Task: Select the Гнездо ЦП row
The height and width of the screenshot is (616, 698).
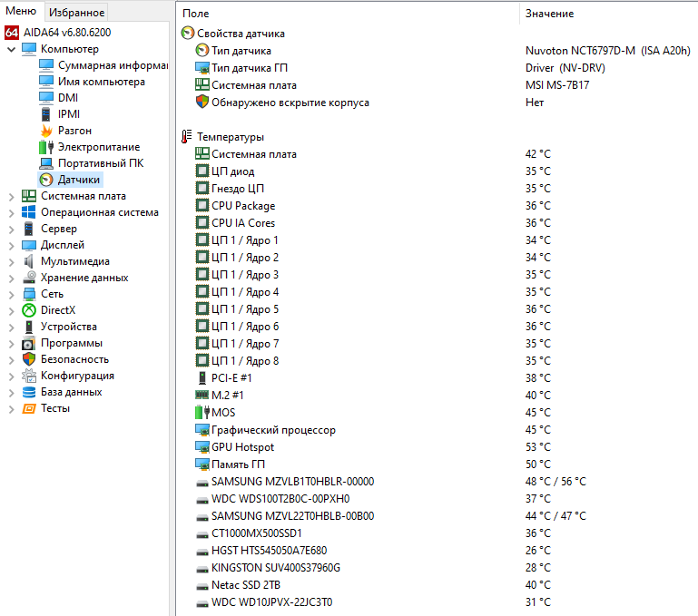Action: click(437, 189)
